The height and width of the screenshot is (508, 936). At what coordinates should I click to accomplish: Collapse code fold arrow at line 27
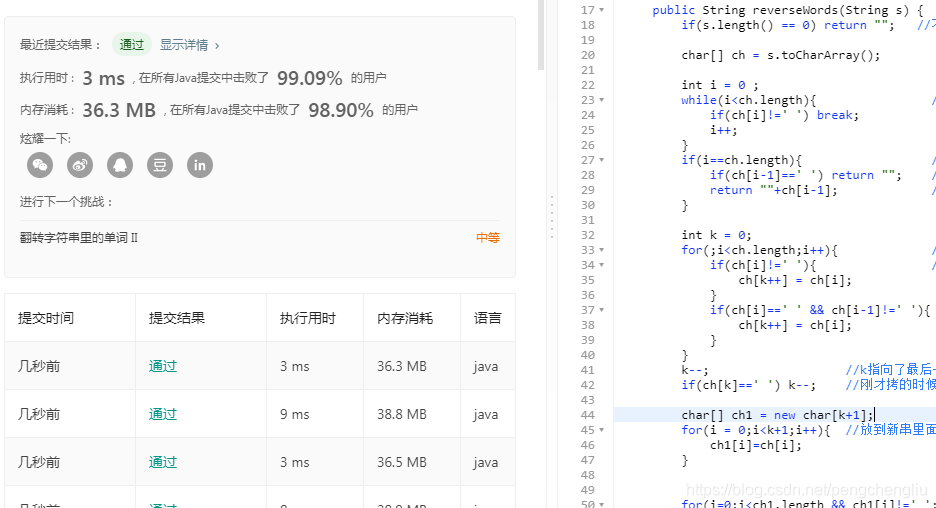[x=602, y=160]
